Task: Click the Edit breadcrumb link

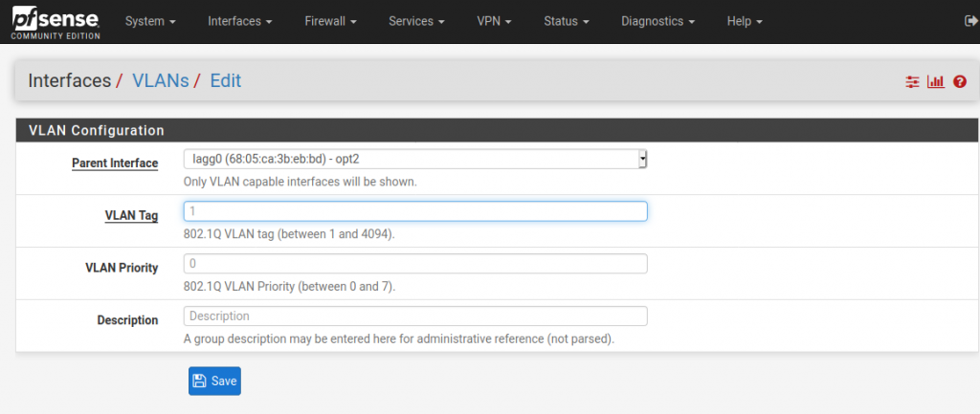Action: pos(225,80)
